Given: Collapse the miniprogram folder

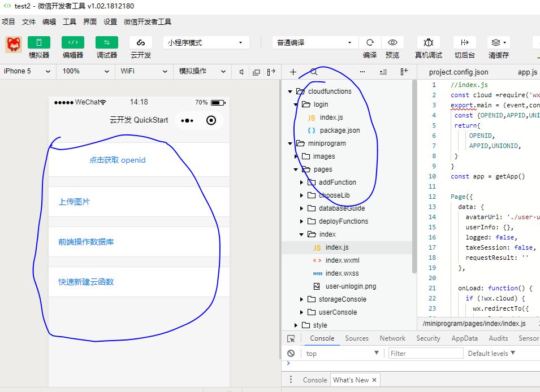Looking at the screenshot, I should click(x=290, y=143).
